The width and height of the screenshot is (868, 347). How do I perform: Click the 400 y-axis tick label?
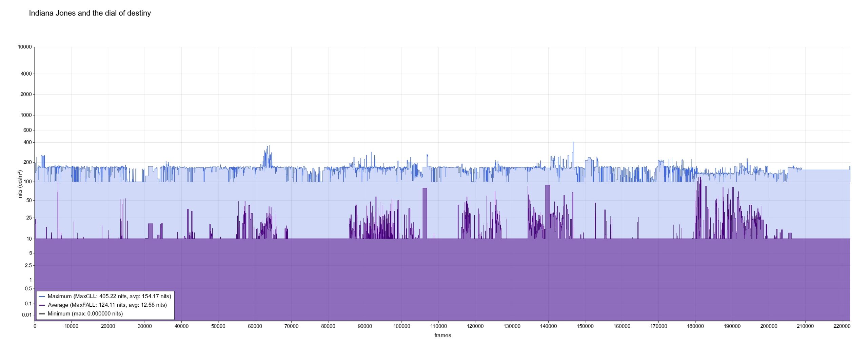[27, 142]
